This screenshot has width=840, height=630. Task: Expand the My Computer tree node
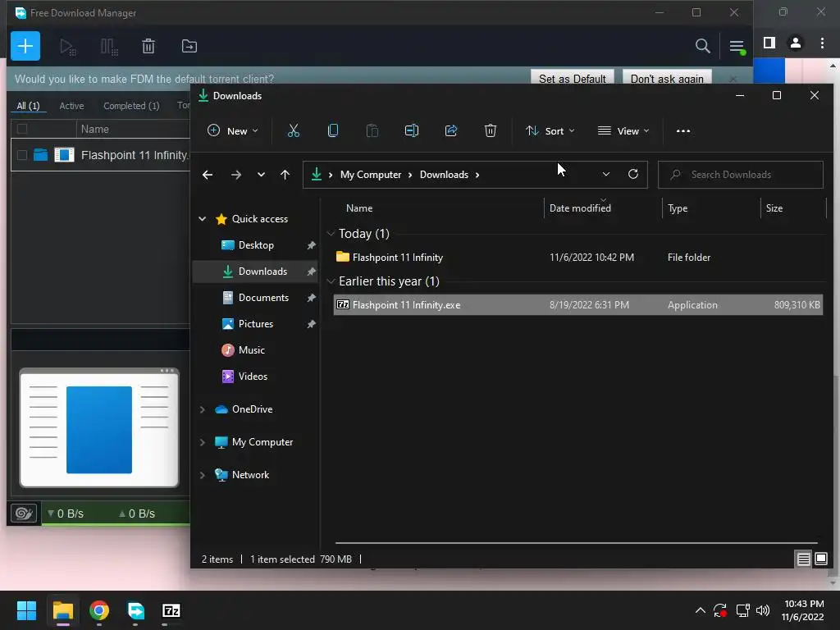203,442
